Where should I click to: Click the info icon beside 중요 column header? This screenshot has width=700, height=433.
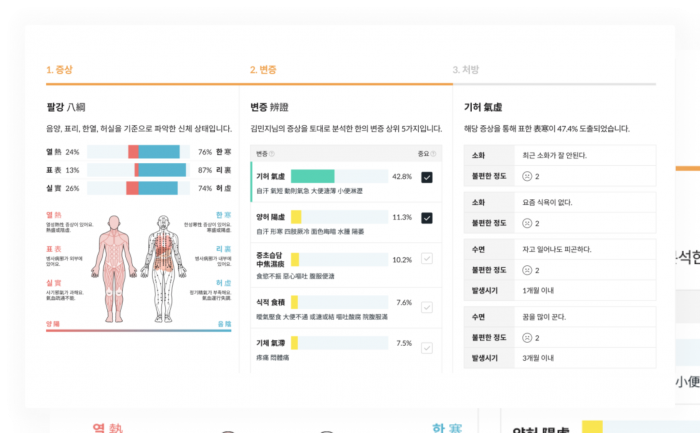[x=432, y=154]
